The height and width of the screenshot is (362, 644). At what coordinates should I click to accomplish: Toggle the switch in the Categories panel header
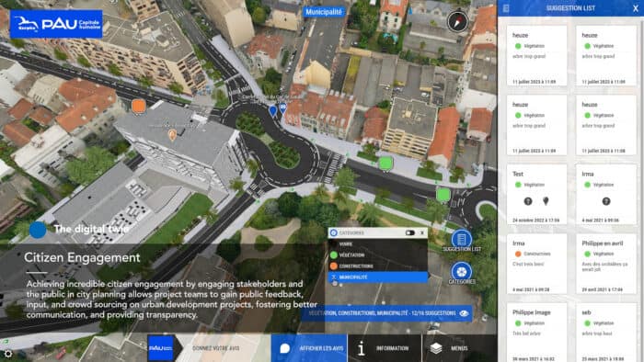(409, 232)
